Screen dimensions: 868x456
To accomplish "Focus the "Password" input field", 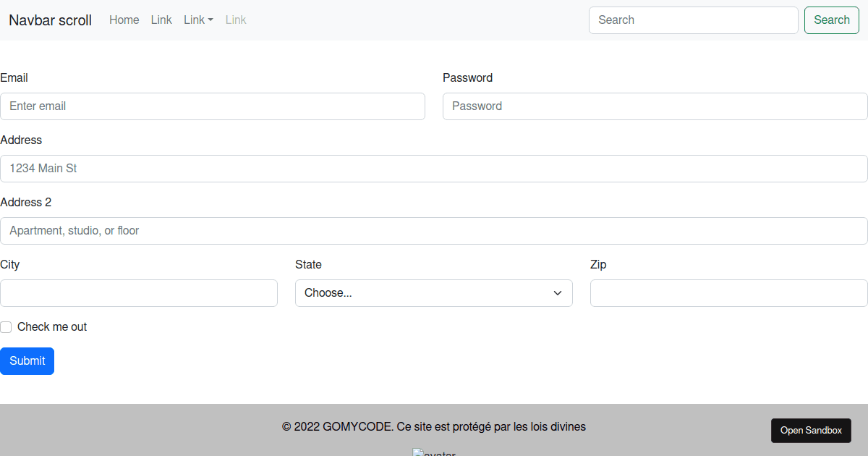I will tap(655, 106).
